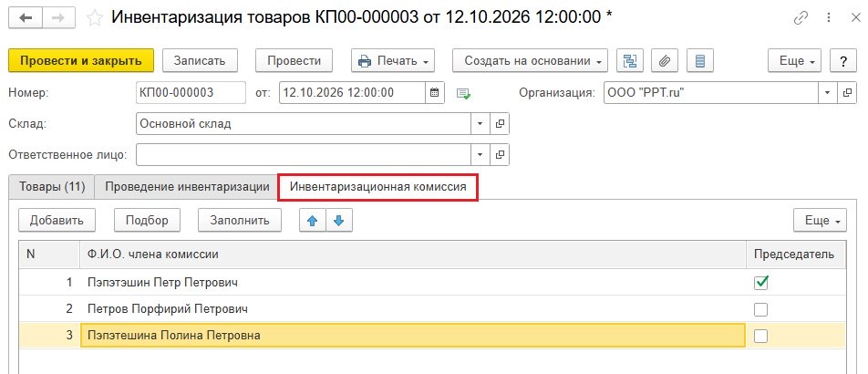
Task: Click Провести и закрыть button
Action: (81, 61)
